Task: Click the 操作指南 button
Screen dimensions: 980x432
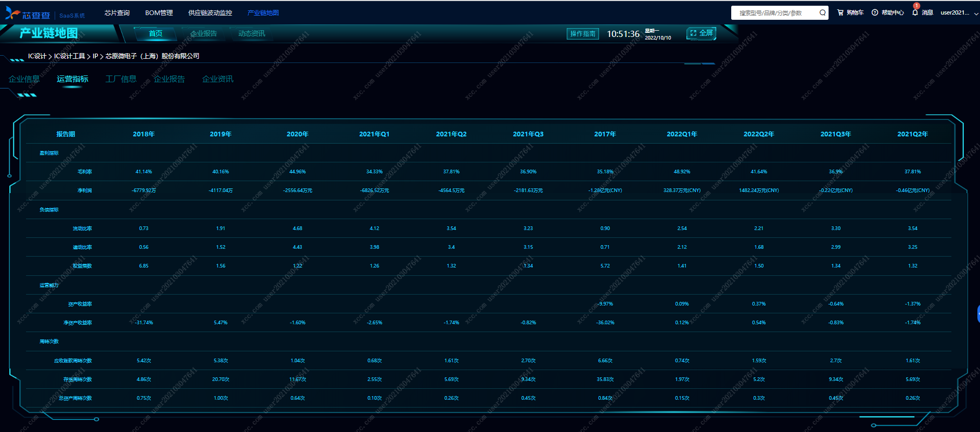Action: (582, 34)
